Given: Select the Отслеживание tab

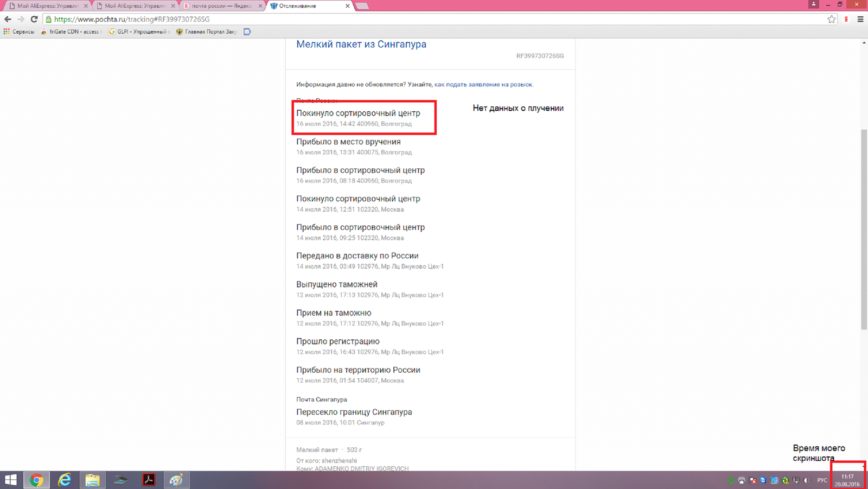Looking at the screenshot, I should click(309, 6).
